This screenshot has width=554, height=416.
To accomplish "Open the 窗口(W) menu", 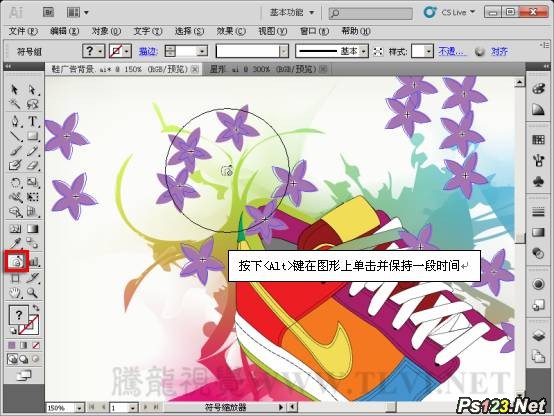I will tap(314, 31).
